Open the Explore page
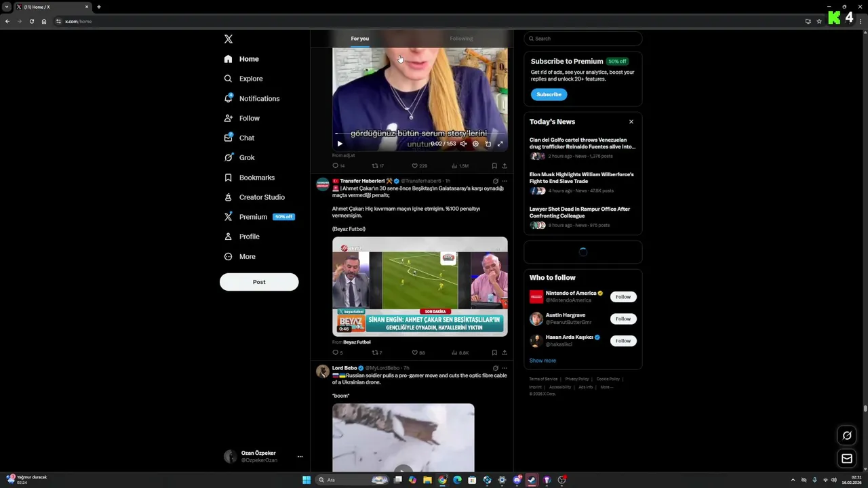Image resolution: width=868 pixels, height=488 pixels. 243,79
